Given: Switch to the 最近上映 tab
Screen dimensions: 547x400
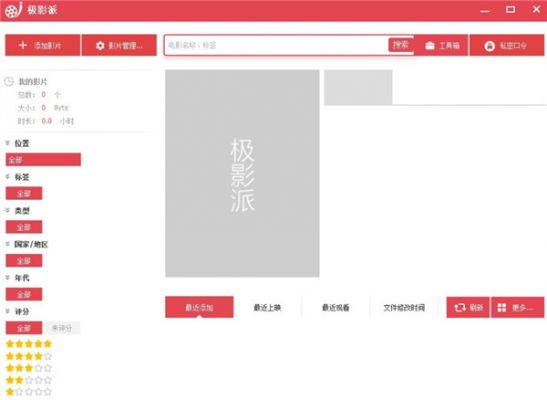Looking at the screenshot, I should pyautogui.click(x=267, y=308).
